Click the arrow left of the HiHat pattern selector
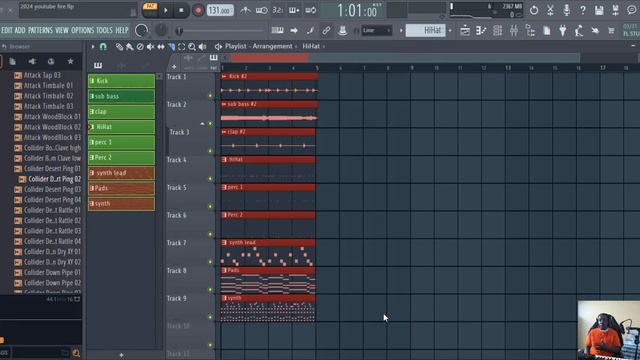The image size is (640, 360). tap(401, 31)
